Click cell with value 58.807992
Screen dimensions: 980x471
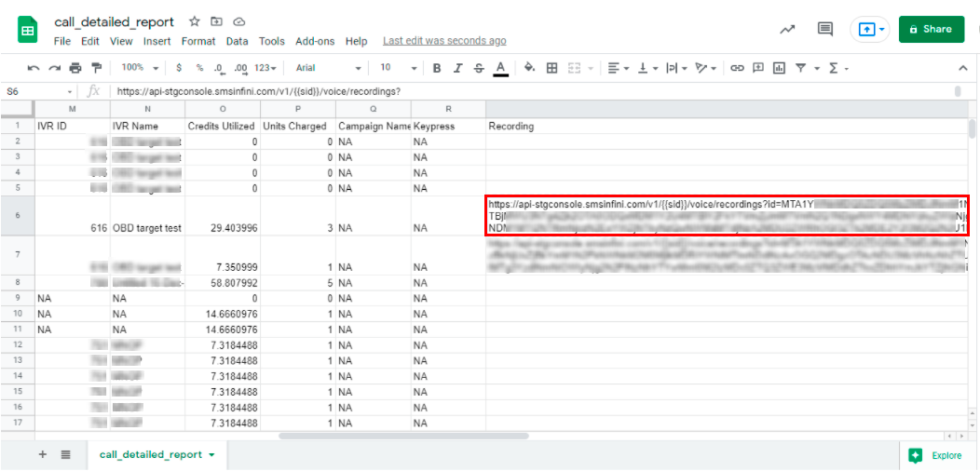(x=223, y=283)
